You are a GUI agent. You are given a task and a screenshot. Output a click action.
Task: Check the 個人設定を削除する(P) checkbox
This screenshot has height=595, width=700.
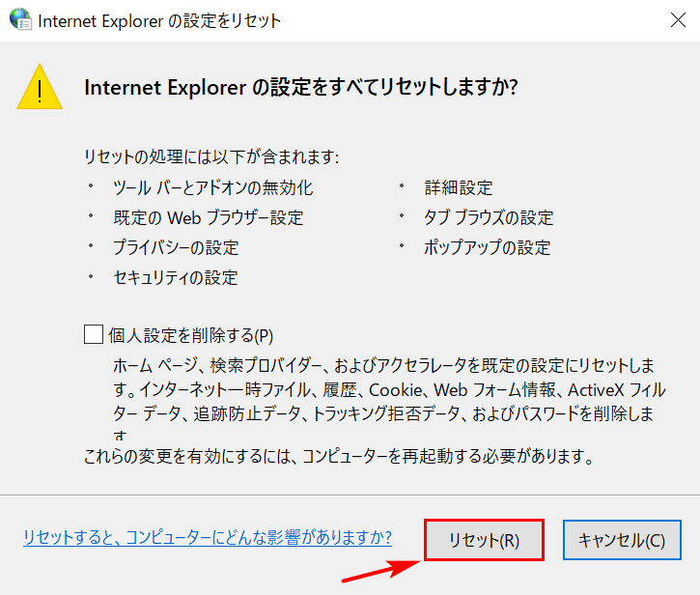(x=94, y=334)
